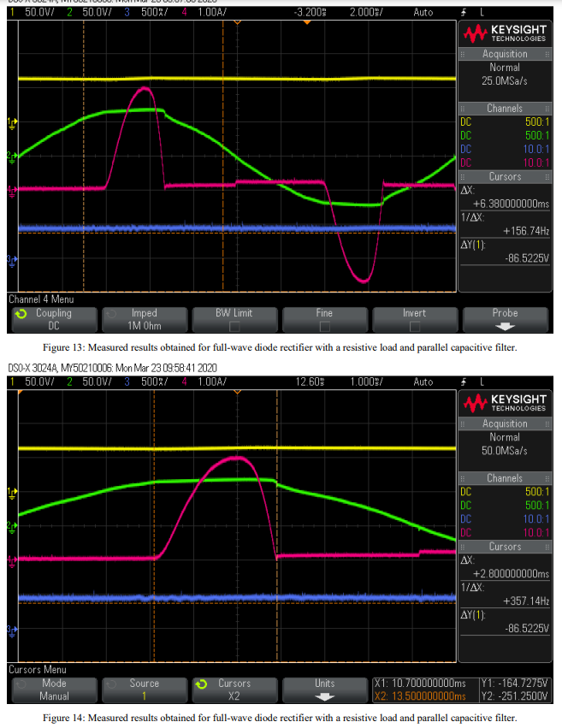Click the Channel 4 Menu title

point(41,299)
